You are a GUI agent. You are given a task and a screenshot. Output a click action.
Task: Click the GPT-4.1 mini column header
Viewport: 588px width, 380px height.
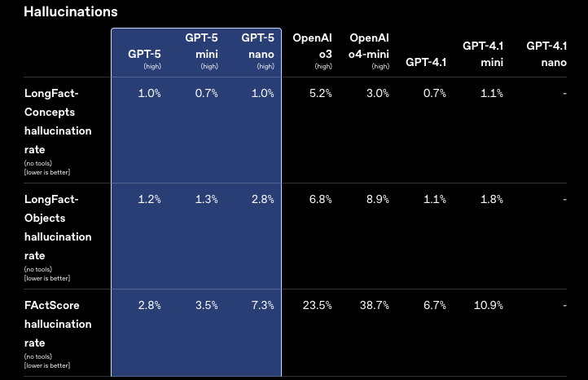tap(483, 54)
